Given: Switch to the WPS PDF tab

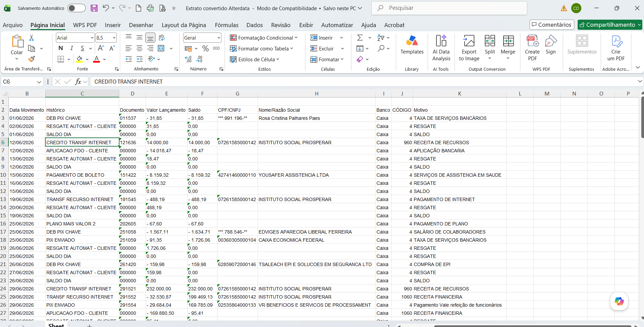Looking at the screenshot, I should pyautogui.click(x=85, y=25).
